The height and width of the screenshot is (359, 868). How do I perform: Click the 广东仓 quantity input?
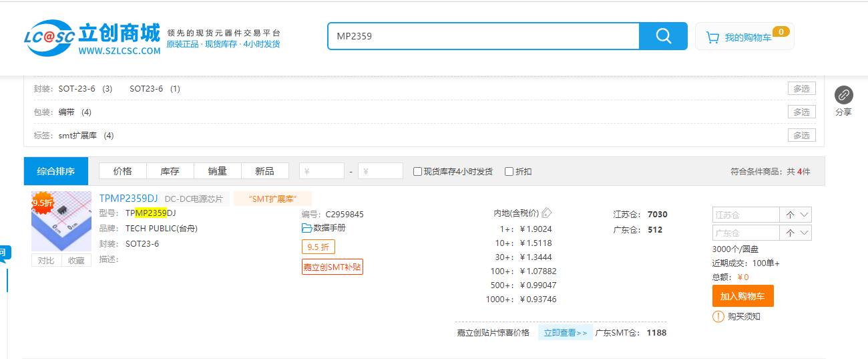747,233
